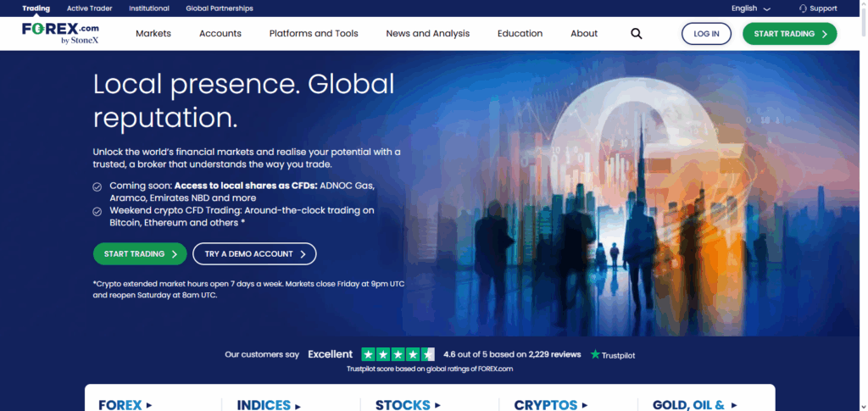
Task: Click the Excellent rating text
Action: 330,354
